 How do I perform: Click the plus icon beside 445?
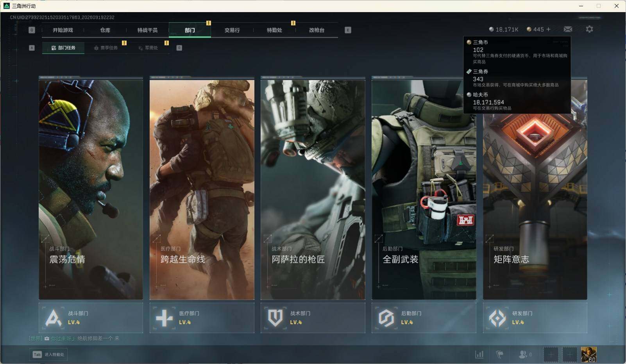(548, 29)
